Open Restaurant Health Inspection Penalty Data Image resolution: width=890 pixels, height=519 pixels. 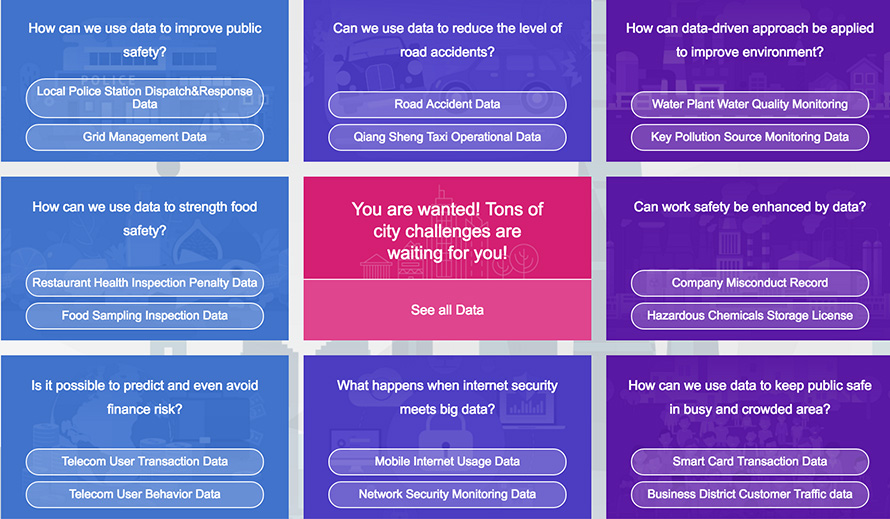145,283
